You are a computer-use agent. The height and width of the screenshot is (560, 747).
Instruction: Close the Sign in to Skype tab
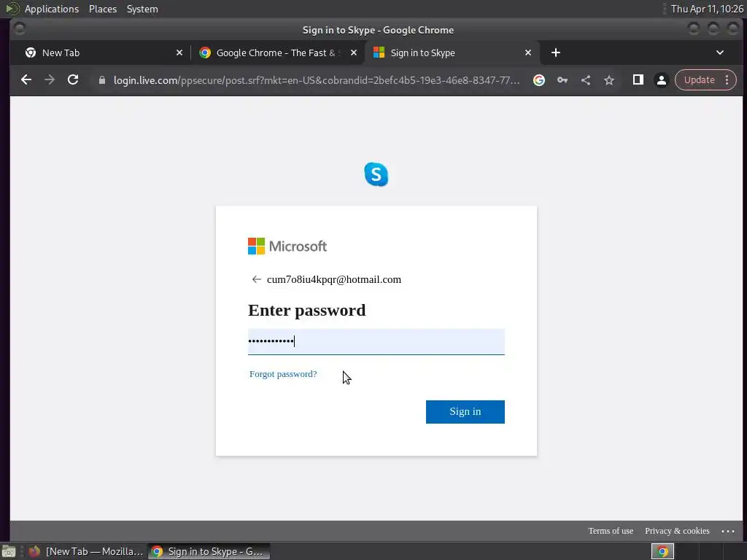point(528,52)
